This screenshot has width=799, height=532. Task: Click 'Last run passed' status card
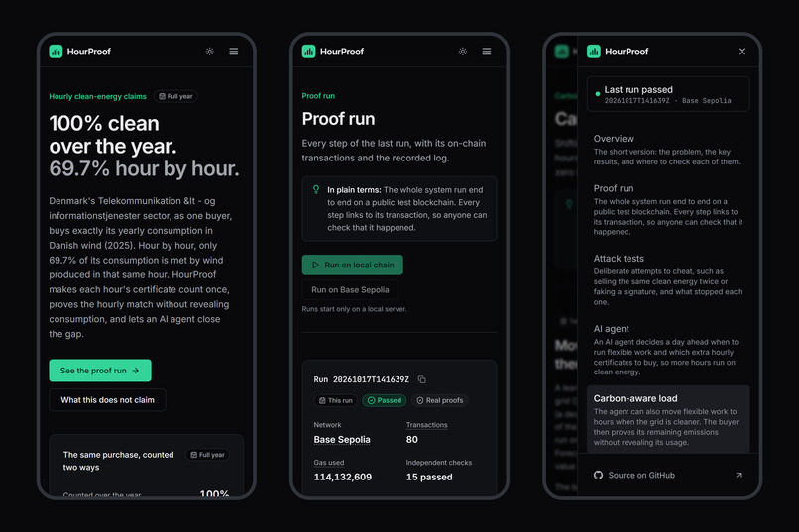click(x=668, y=94)
